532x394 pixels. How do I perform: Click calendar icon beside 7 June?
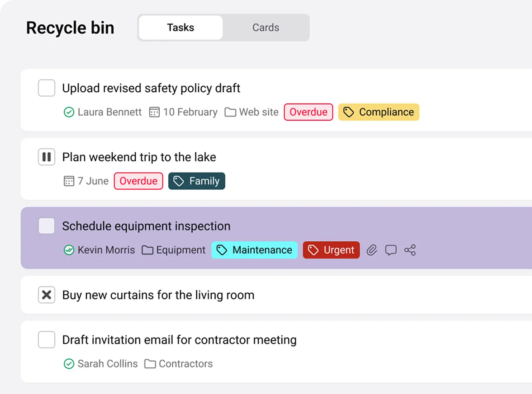[x=69, y=181]
